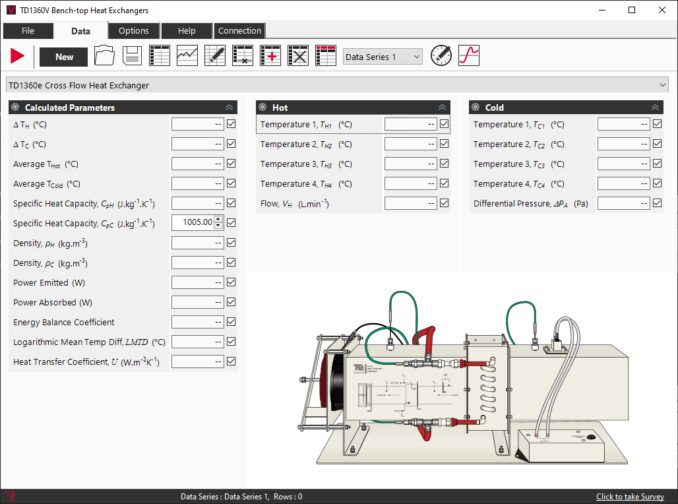The width and height of the screenshot is (678, 504).
Task: Click the New button
Action: click(x=64, y=57)
